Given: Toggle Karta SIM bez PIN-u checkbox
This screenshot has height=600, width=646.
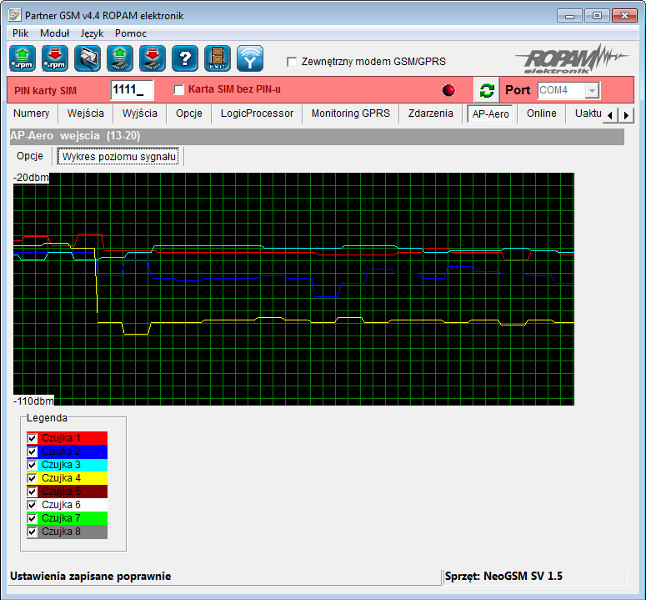Looking at the screenshot, I should 179,90.
